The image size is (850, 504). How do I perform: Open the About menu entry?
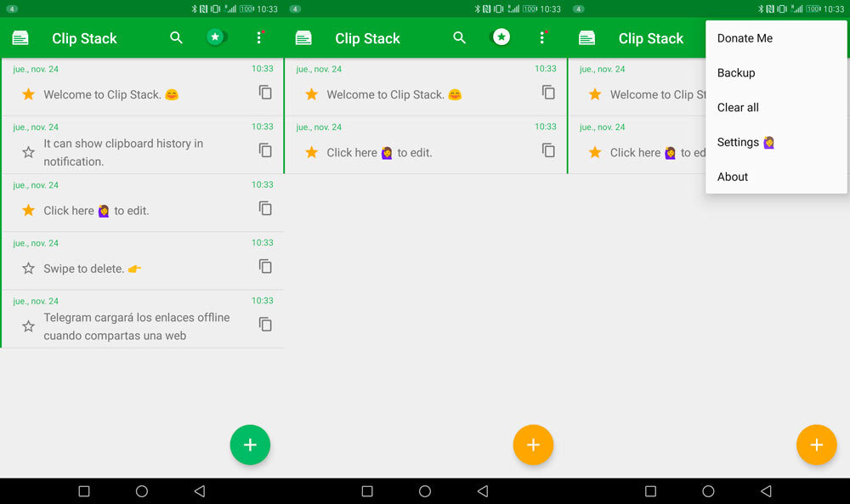[733, 178]
